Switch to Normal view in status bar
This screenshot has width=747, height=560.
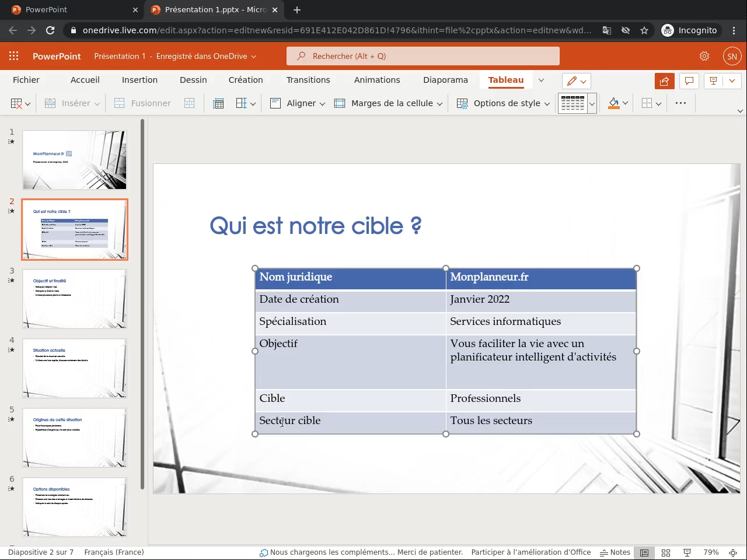pos(644,552)
